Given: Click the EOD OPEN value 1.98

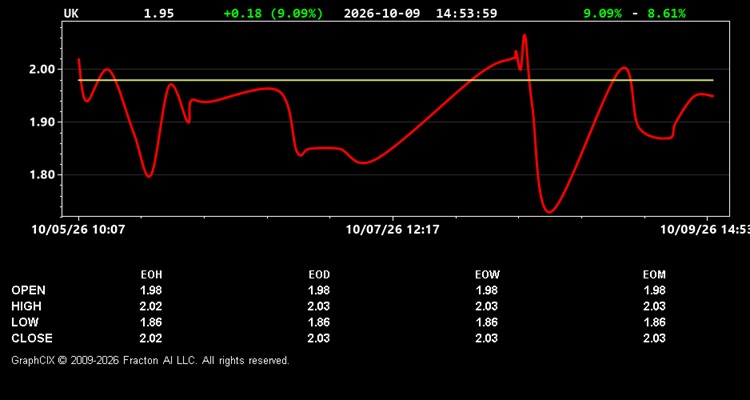Looking at the screenshot, I should [319, 290].
